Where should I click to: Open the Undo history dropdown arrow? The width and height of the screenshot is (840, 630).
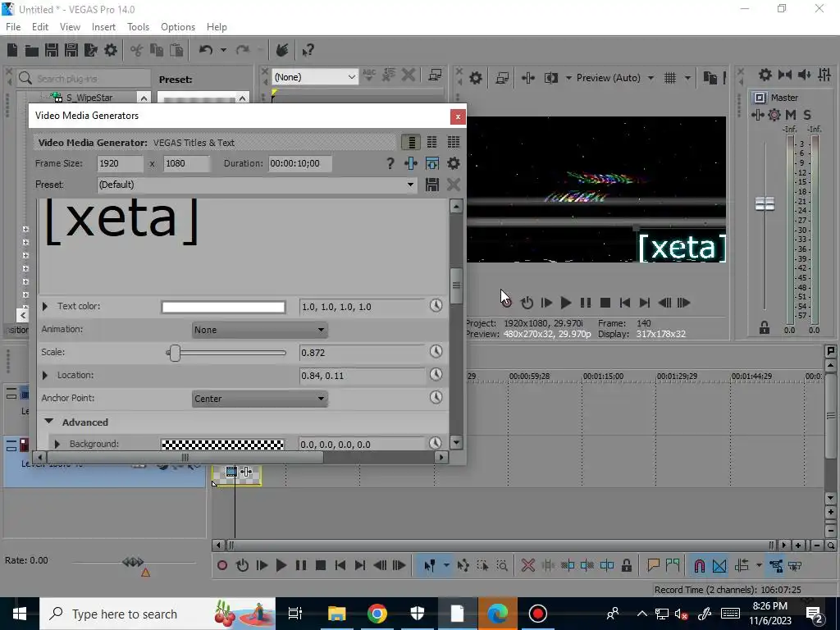click(x=223, y=50)
